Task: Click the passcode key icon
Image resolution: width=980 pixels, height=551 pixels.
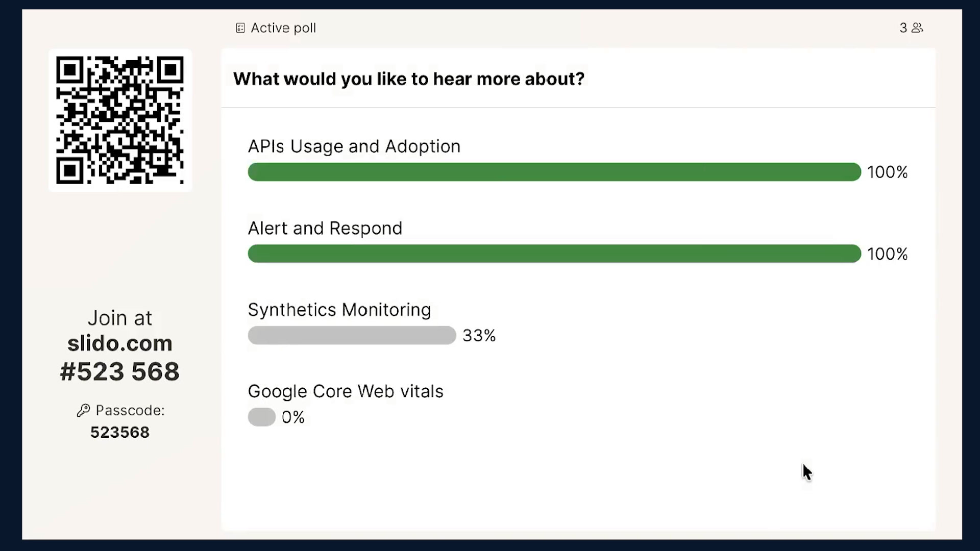Action: coord(83,411)
